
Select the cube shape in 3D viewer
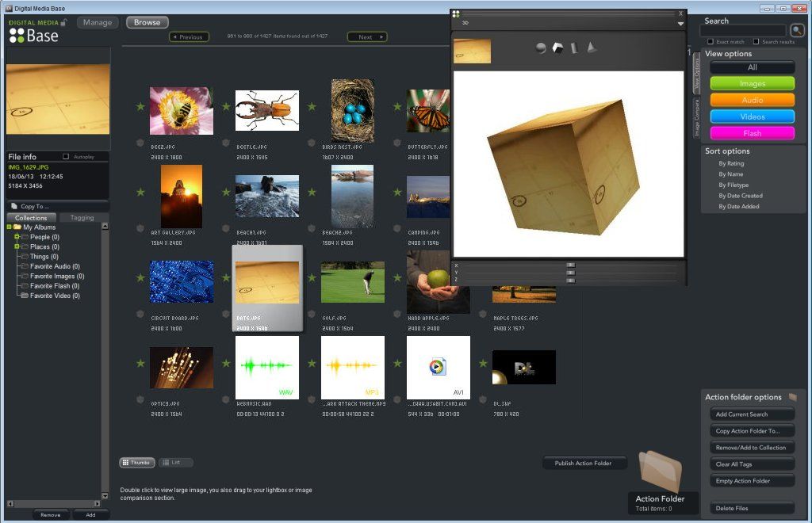(x=557, y=48)
